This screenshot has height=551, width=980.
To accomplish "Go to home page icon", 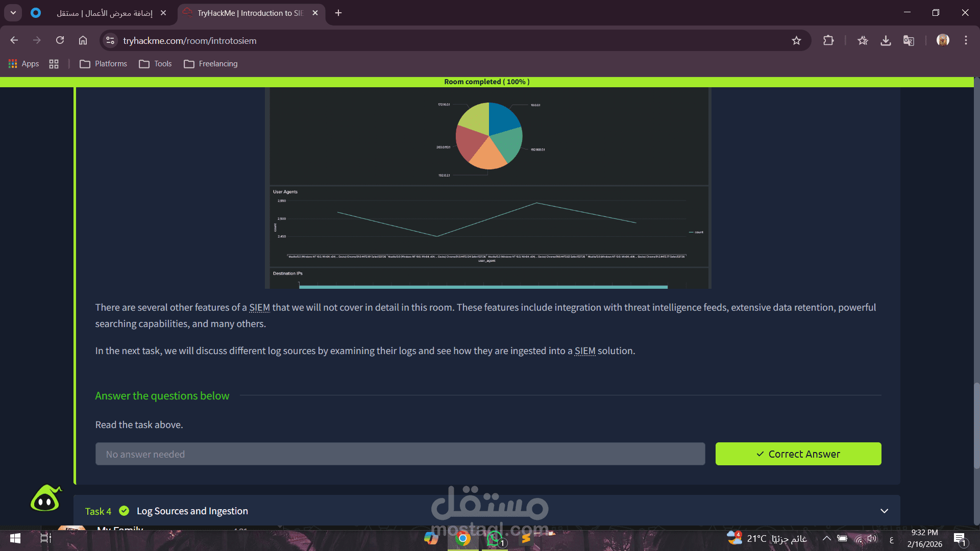I will click(83, 41).
